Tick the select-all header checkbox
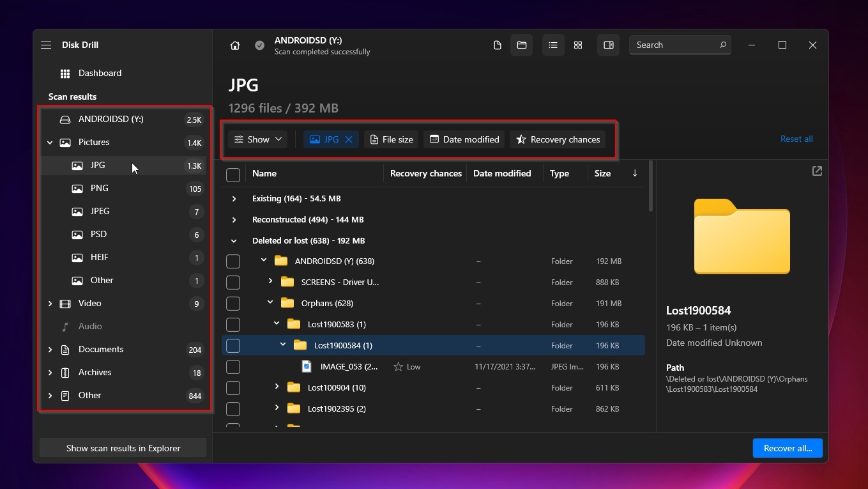Screen dimensions: 868x489 [233, 174]
